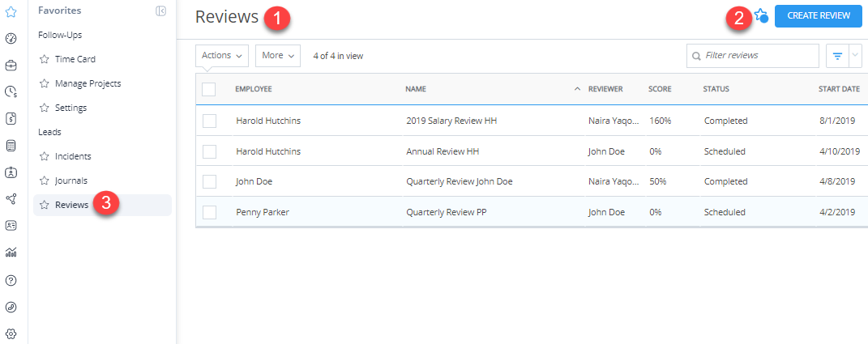Click the Follow-Ups group heading
The image size is (868, 344).
(60, 35)
